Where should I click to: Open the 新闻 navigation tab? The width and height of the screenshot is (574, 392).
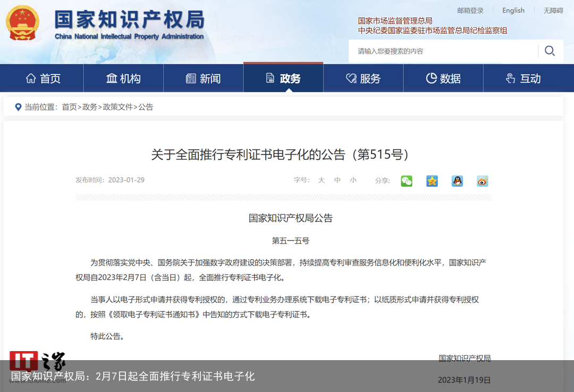203,78
